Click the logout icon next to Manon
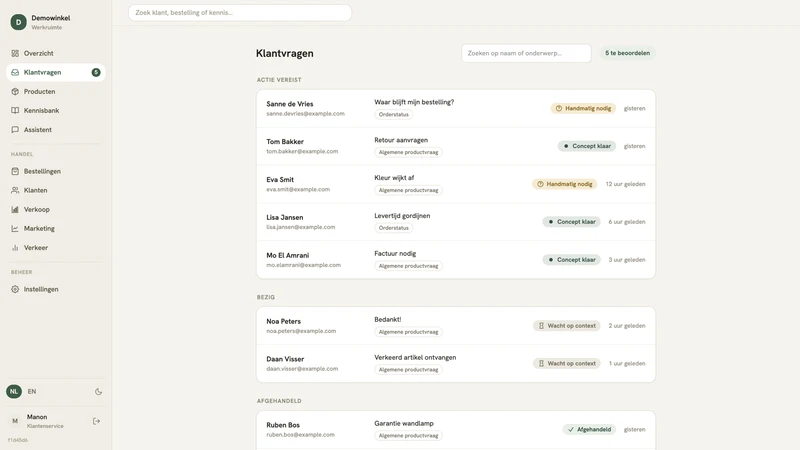Screen dimensions: 800x450 (96, 421)
